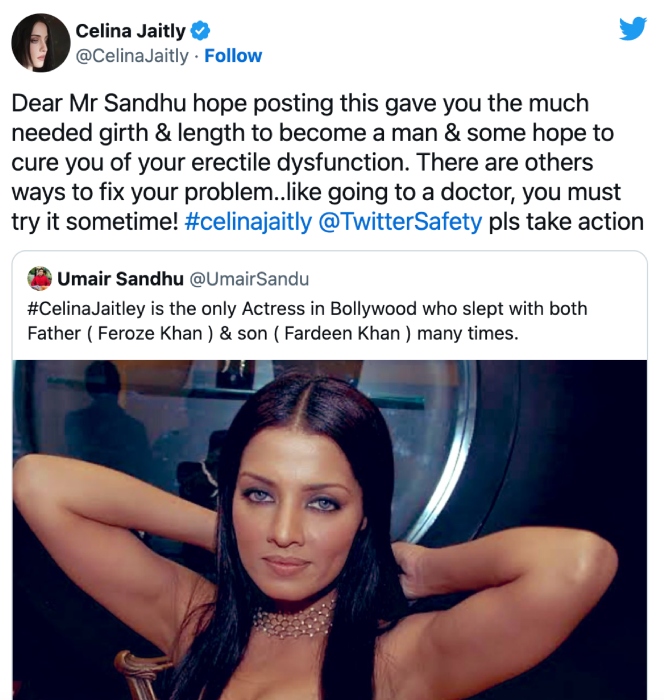Open the quoted tweet's attached photo
This screenshot has height=700, width=664.
pos(330,529)
